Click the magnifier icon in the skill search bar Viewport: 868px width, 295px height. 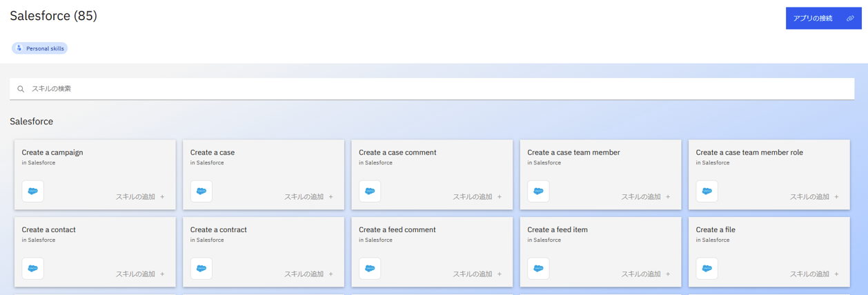click(21, 89)
